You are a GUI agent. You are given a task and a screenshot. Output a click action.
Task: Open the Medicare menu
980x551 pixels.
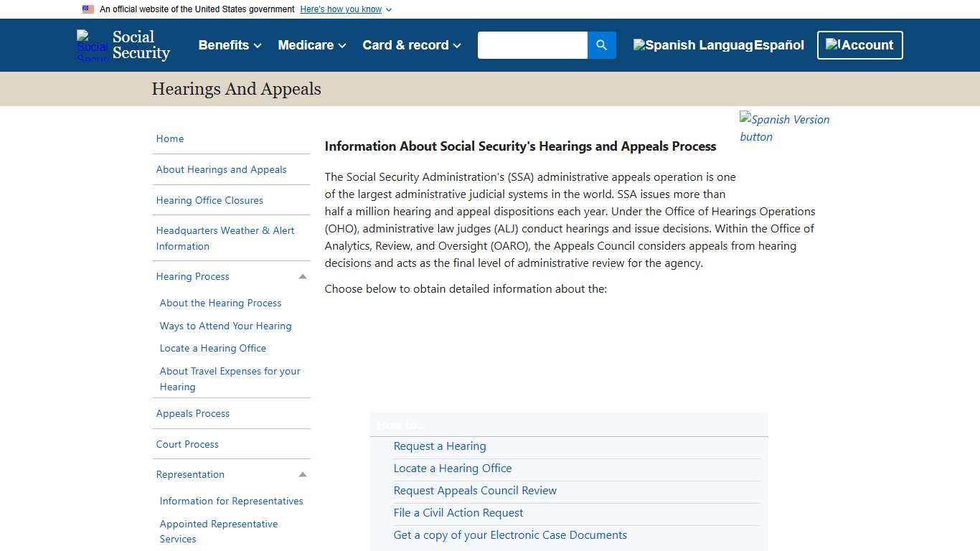(311, 44)
